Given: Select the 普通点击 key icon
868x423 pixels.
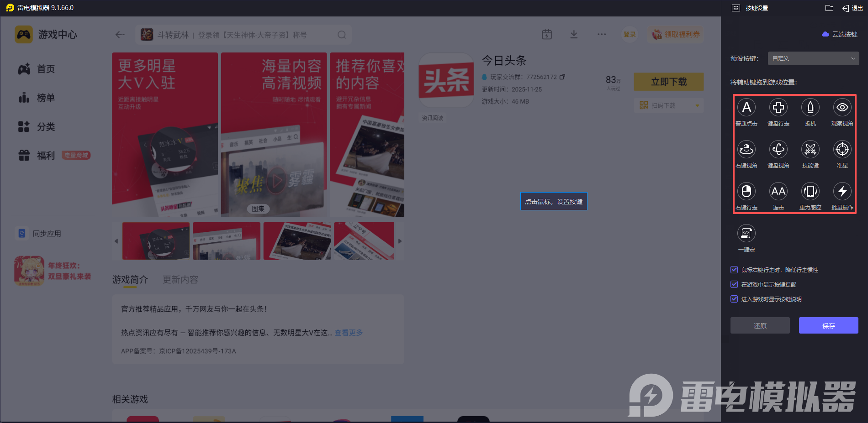Looking at the screenshot, I should [746, 107].
